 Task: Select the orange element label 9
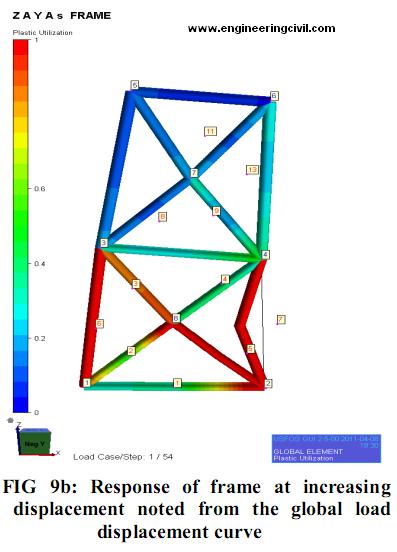pyautogui.click(x=216, y=211)
